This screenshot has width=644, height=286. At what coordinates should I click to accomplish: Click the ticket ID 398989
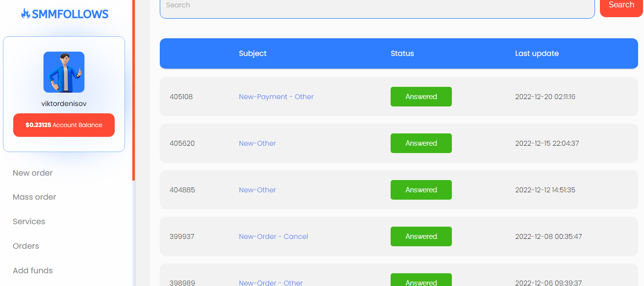coord(182,283)
